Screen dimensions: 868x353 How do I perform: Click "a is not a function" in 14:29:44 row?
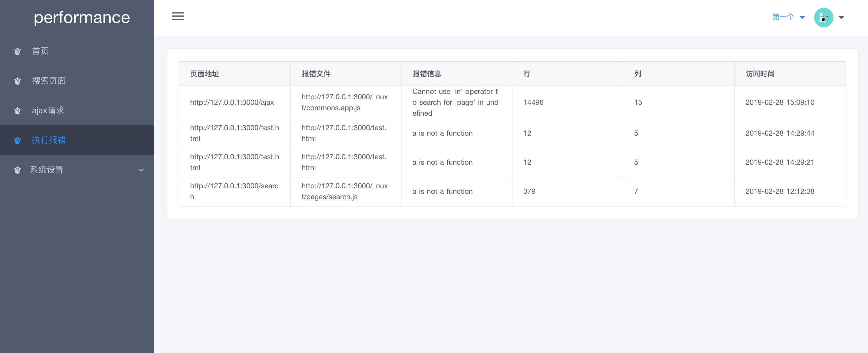[x=442, y=134]
